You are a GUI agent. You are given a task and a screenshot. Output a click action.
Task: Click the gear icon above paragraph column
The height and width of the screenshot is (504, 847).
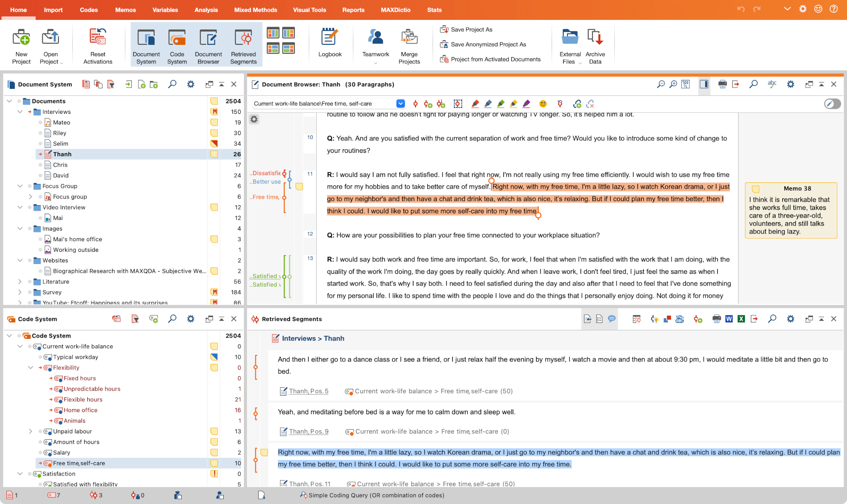tap(254, 119)
